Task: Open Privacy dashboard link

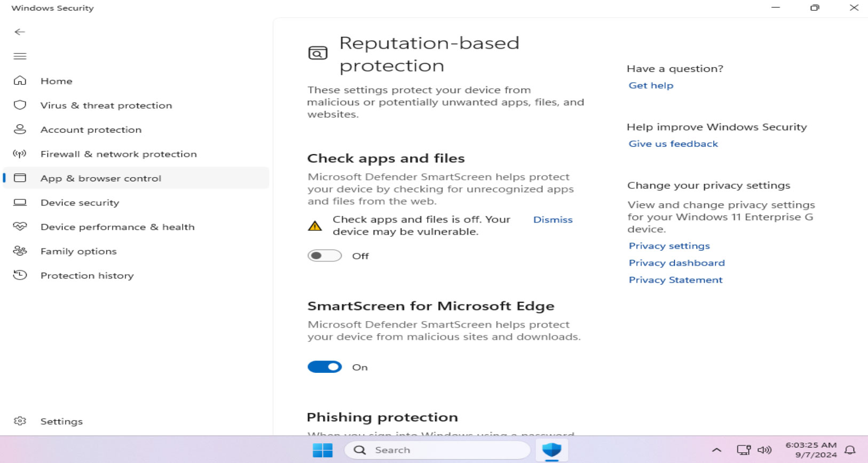Action: [x=676, y=262]
